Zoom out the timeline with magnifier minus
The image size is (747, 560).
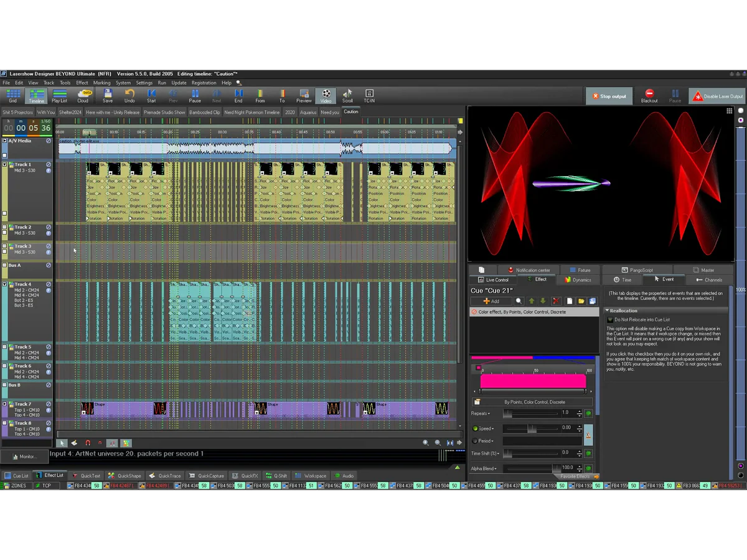pos(438,443)
